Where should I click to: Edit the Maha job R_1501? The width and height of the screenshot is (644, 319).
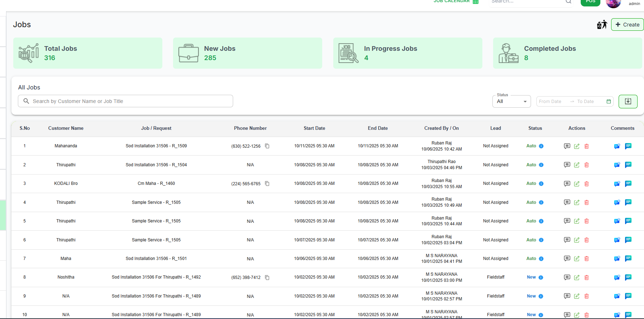tap(577, 259)
